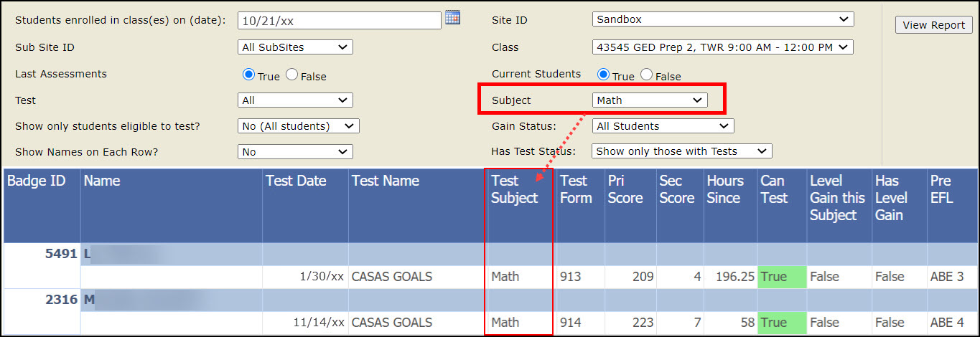This screenshot has height=337, width=980.
Task: Click the enrollment date input field
Action: (339, 21)
